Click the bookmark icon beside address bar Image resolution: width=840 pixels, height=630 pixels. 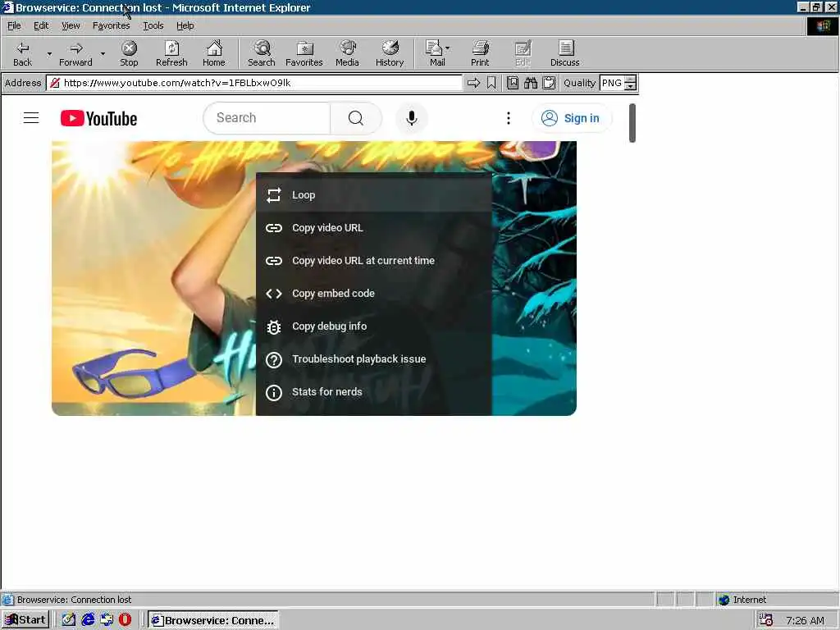click(x=491, y=83)
